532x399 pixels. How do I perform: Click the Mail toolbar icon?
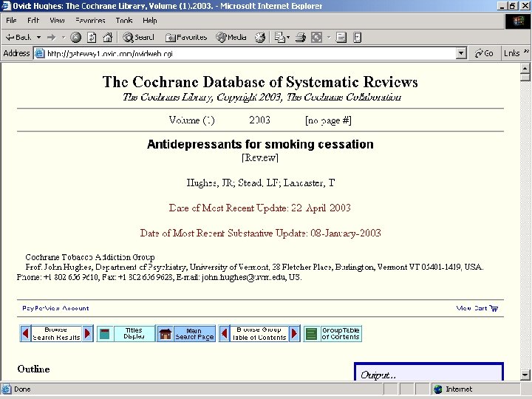click(x=279, y=38)
